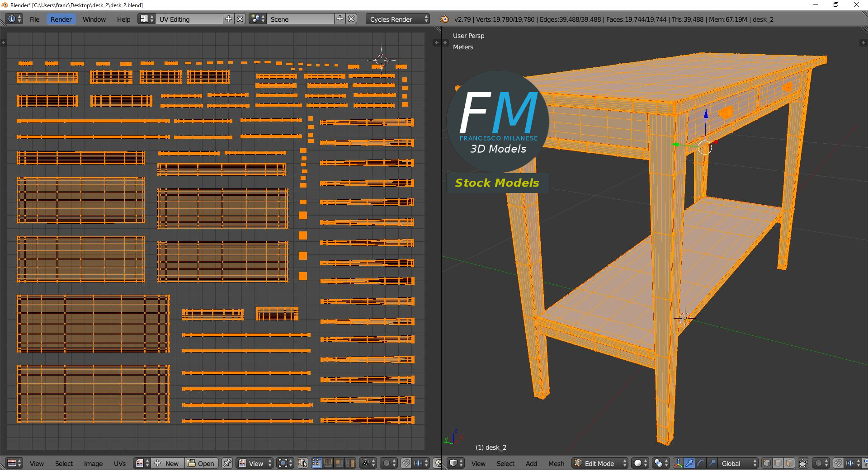Switch to face select mode in 3D view
The image size is (868, 470).
(789, 463)
